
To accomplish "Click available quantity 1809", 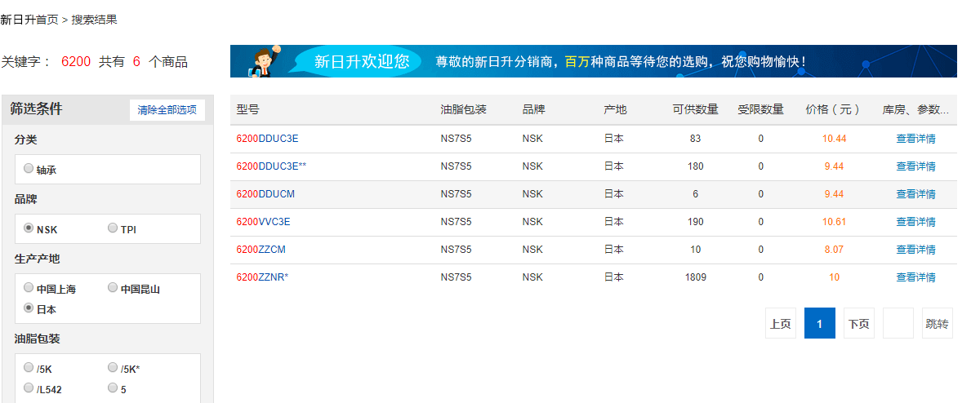I will click(x=695, y=277).
